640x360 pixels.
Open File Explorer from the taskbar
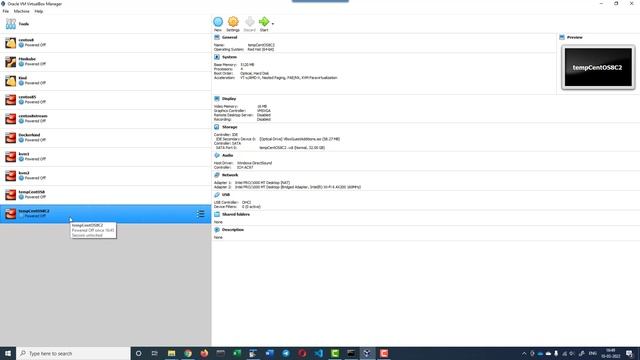(x=171, y=353)
